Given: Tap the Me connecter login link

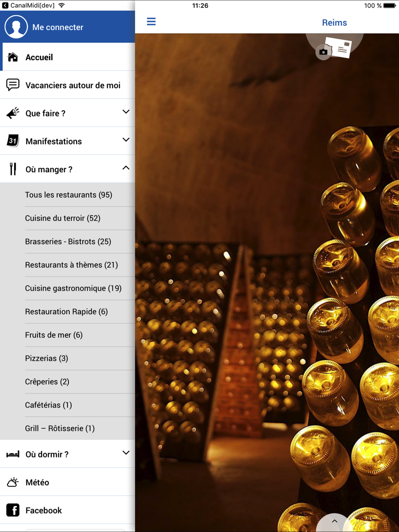Looking at the screenshot, I should [58, 27].
